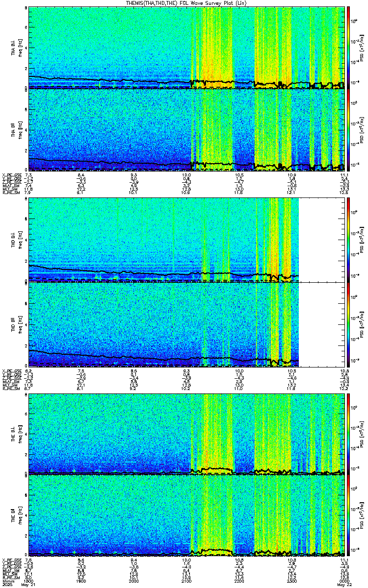
Task: Click the 2200 time tick label
Action: point(239,581)
